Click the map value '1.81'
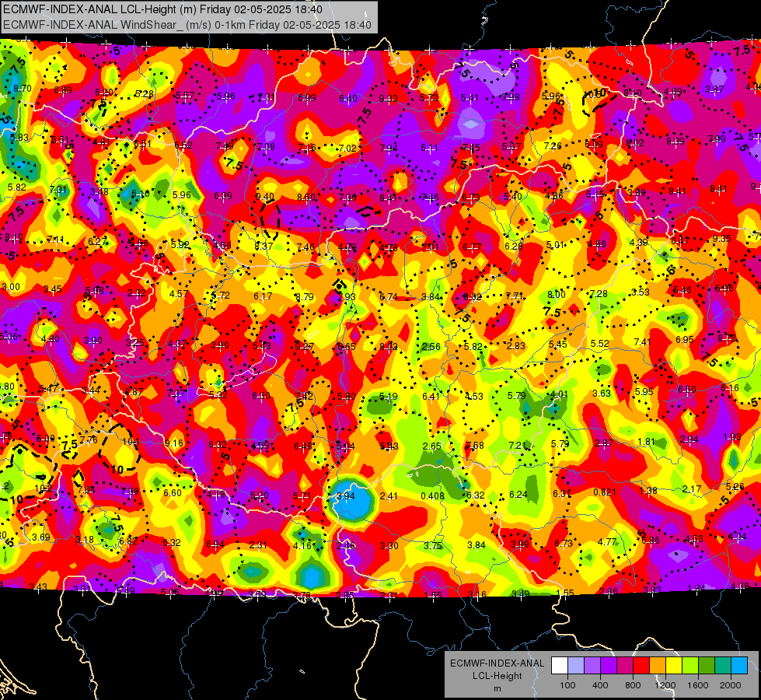This screenshot has height=700, width=761. (647, 442)
